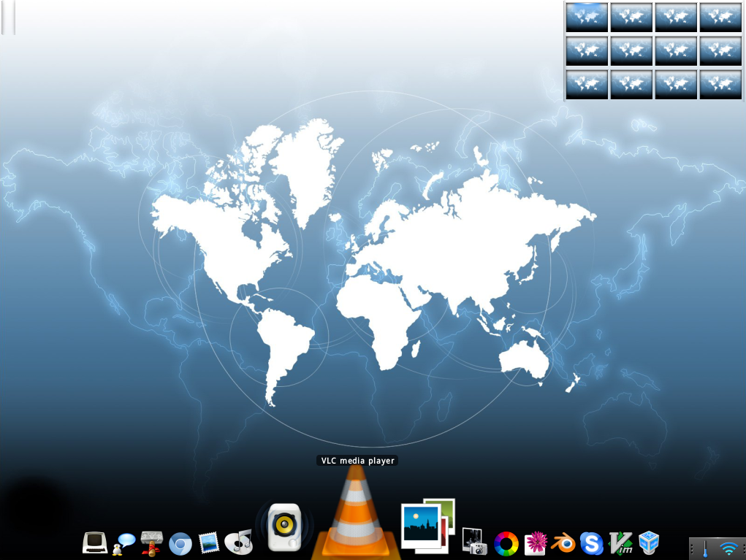
Task: Switch to bottom-row last workspace in pager
Action: pos(720,85)
